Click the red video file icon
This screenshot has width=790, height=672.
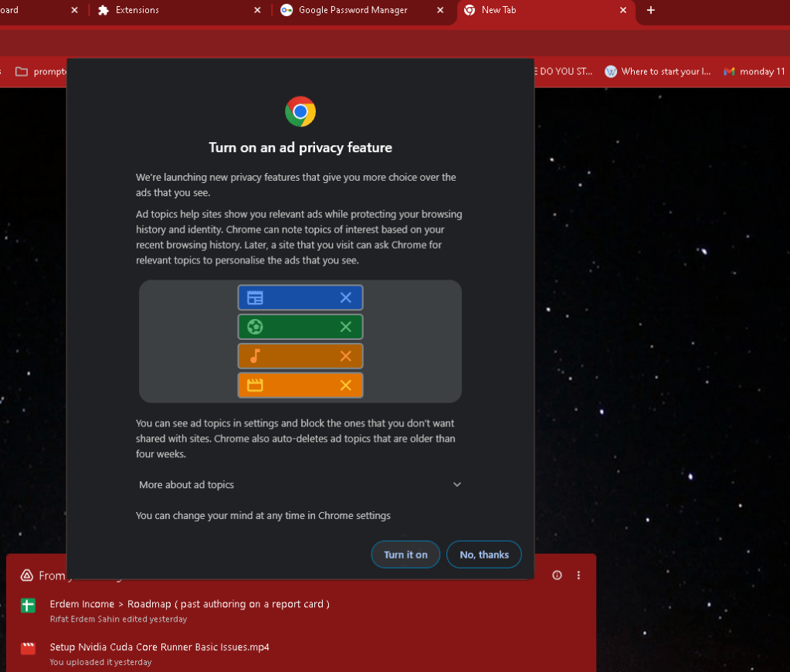[x=29, y=648]
